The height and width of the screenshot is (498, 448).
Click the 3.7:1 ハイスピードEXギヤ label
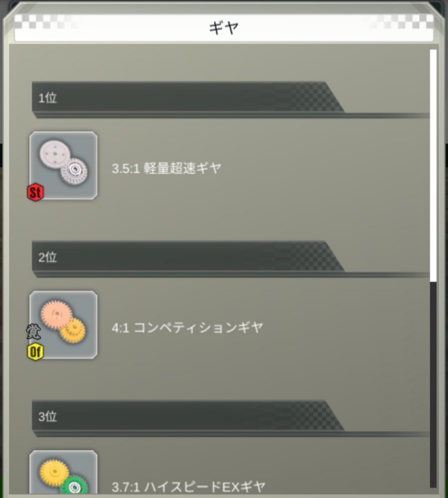pyautogui.click(x=188, y=486)
